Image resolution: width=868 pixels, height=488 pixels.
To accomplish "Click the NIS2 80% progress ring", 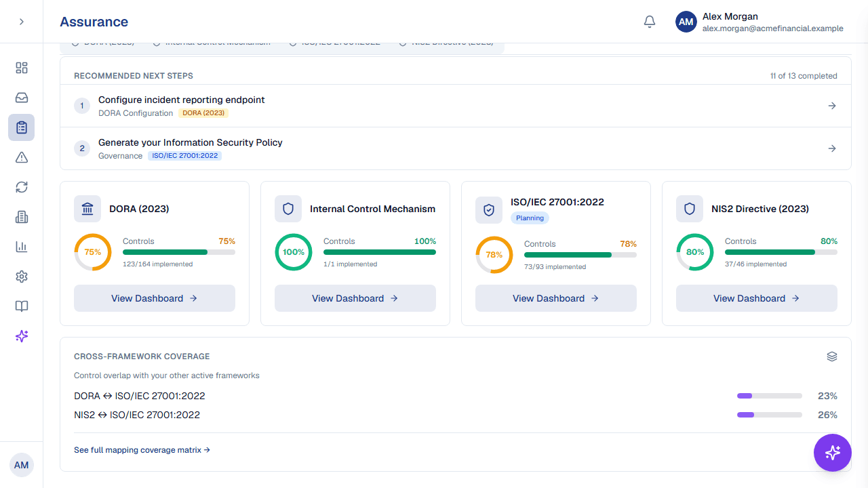I will (x=695, y=252).
